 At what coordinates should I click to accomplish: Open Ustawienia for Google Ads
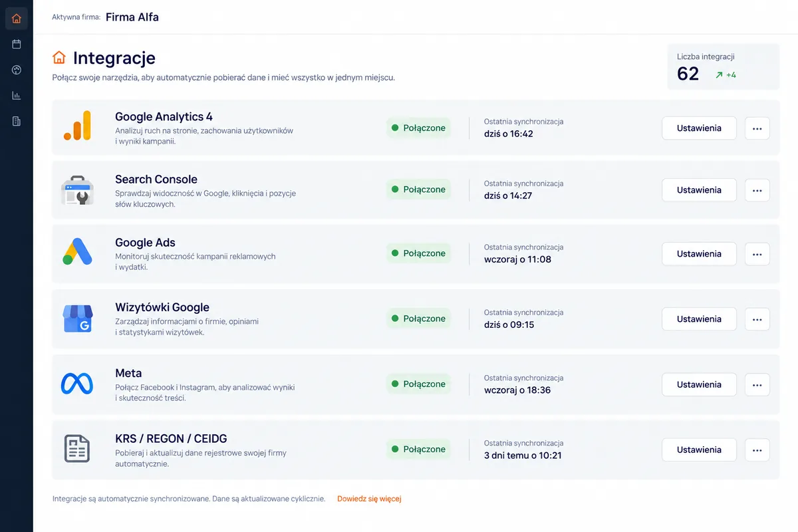pyautogui.click(x=699, y=254)
